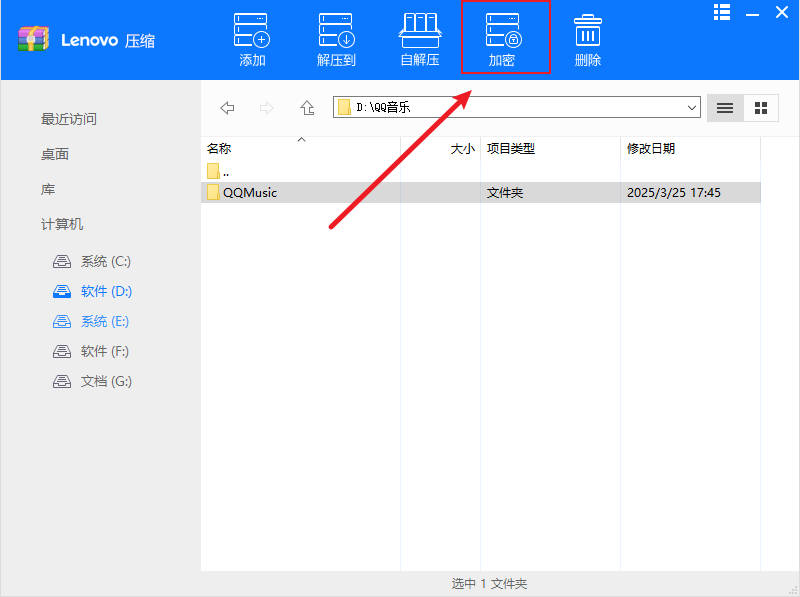Select 桌面 in the sidebar

click(53, 153)
